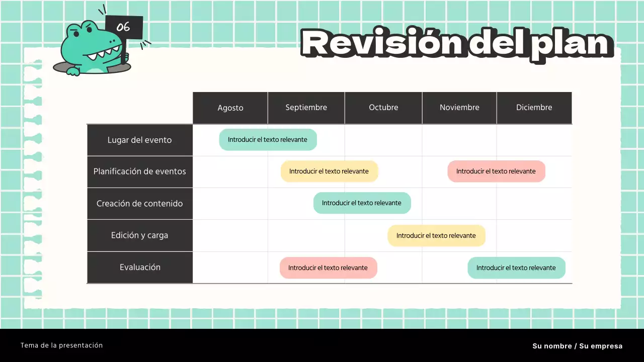Click the pink pill under Noviembre for Planificación
Screen dimensions: 644x362
[x=496, y=171]
